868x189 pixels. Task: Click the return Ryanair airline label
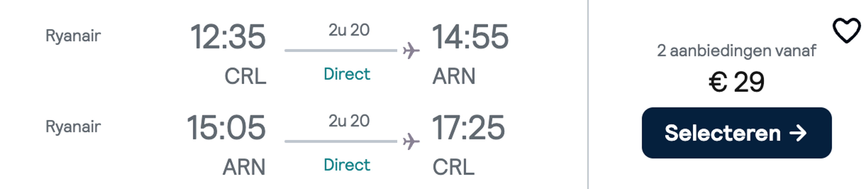pos(73,127)
